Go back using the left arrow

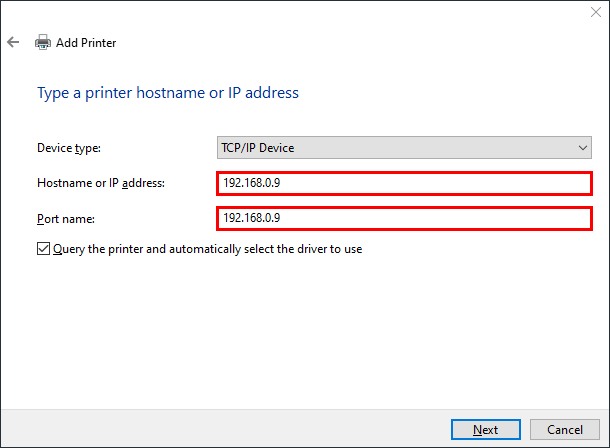point(13,42)
